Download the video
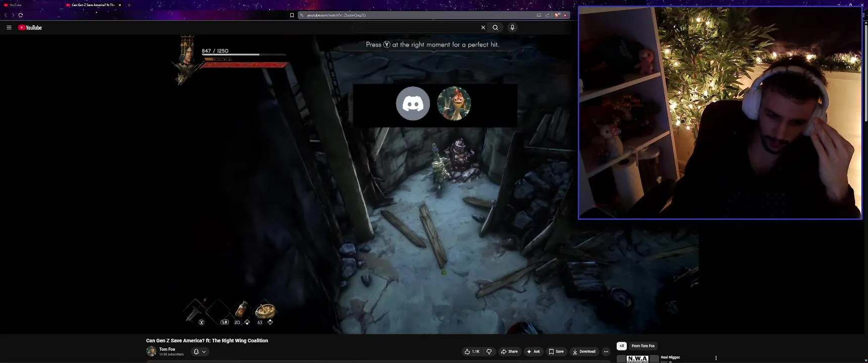The height and width of the screenshot is (363, 868). coord(584,352)
